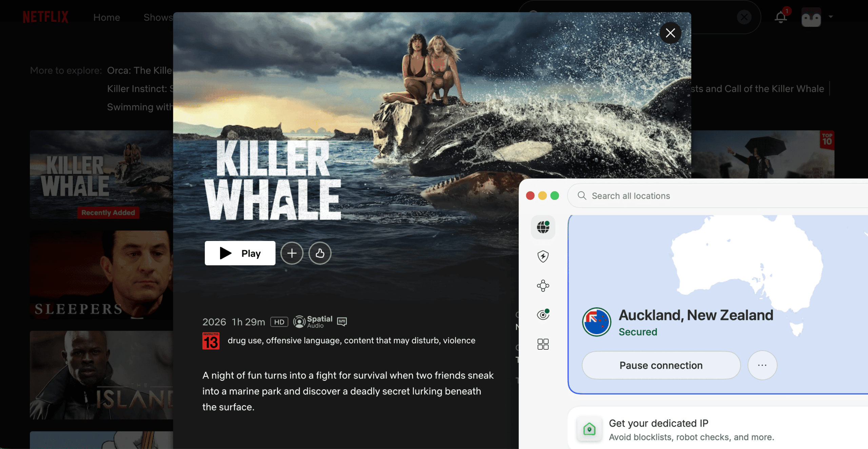Image resolution: width=868 pixels, height=449 pixels.
Task: Open Swimming with explore link
Action: point(140,107)
